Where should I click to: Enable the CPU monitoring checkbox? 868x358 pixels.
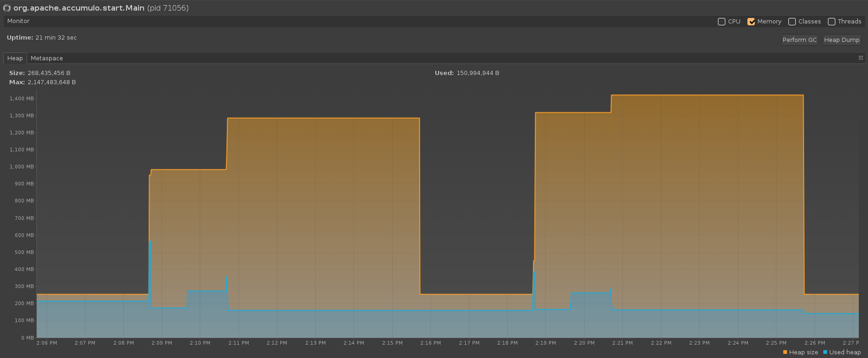[x=722, y=22]
